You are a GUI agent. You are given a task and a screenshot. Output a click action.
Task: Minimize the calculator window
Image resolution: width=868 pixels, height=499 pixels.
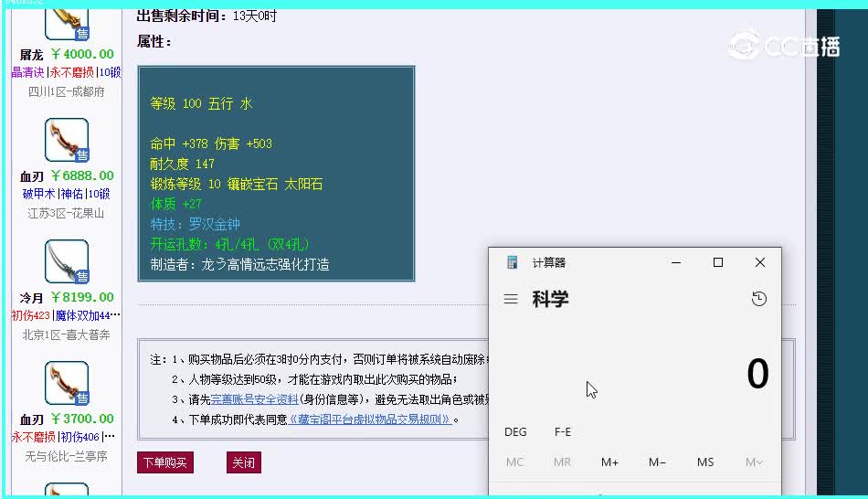point(676,262)
